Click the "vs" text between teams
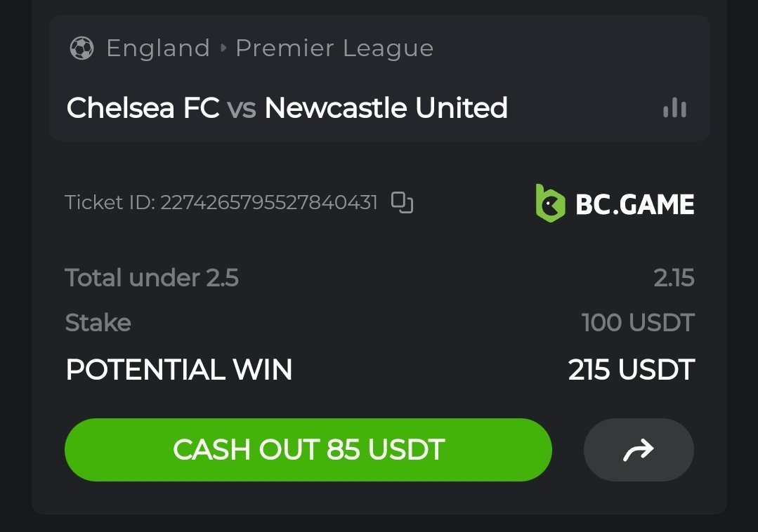 pyautogui.click(x=242, y=108)
